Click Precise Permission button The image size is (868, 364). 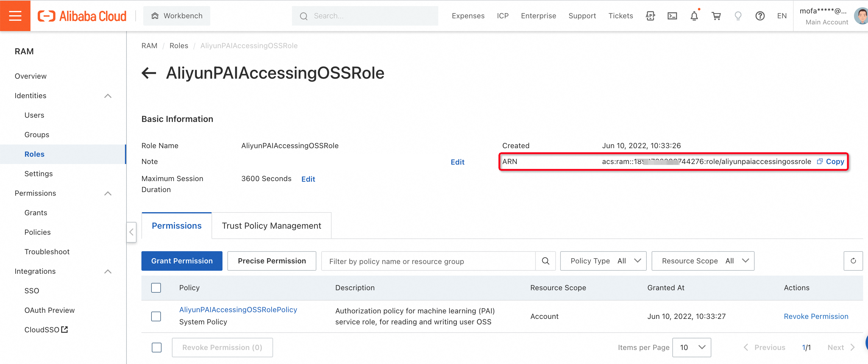pos(272,261)
